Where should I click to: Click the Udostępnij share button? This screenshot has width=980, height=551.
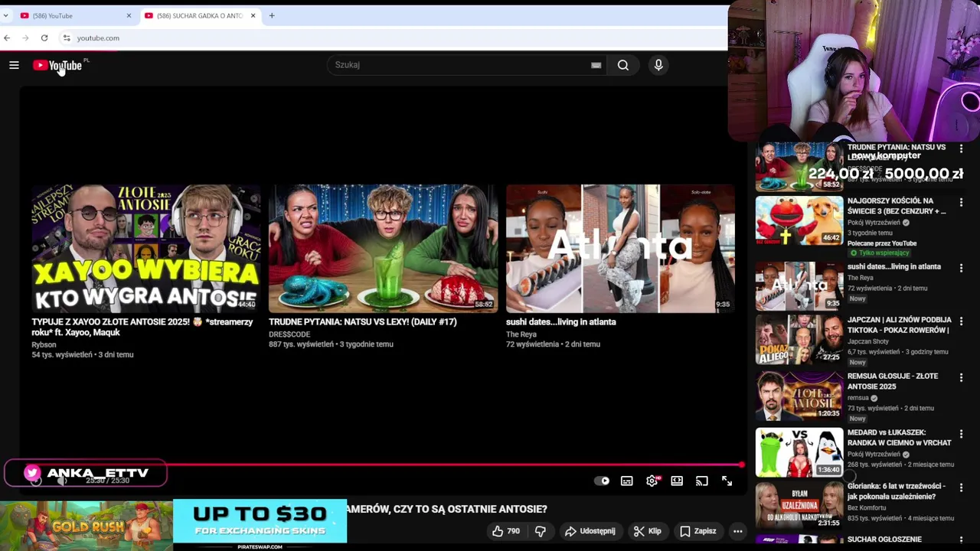tap(590, 531)
